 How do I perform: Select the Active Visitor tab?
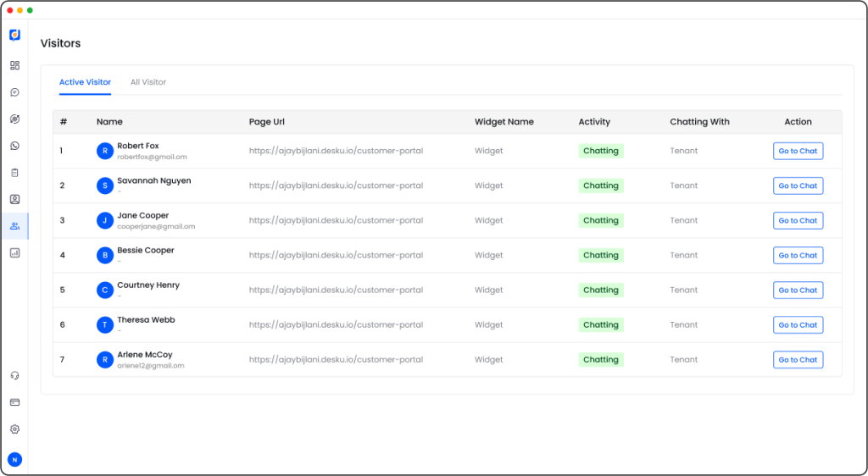(86, 82)
